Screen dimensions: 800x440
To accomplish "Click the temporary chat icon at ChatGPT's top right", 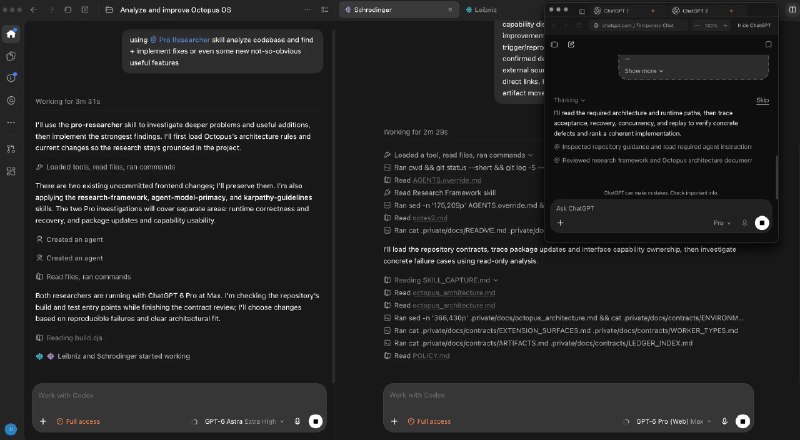I will coord(768,44).
